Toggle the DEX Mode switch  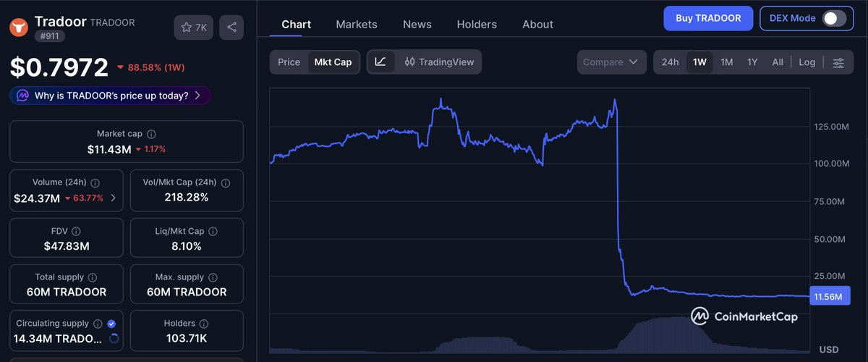(x=833, y=18)
